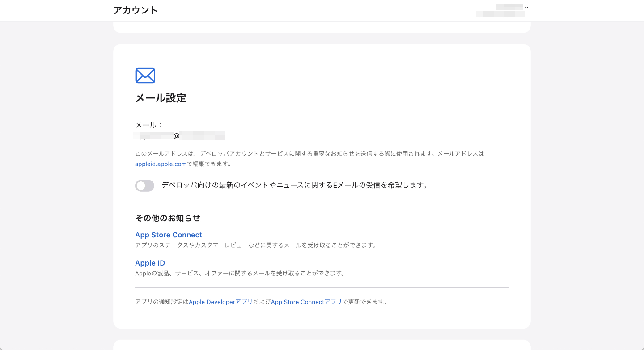Click the redacted email address text
Viewport: 644px width, 350px height.
point(180,136)
